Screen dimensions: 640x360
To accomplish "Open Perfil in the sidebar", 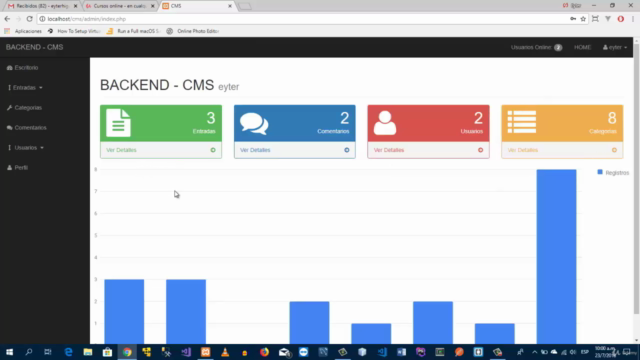I will coord(18,168).
